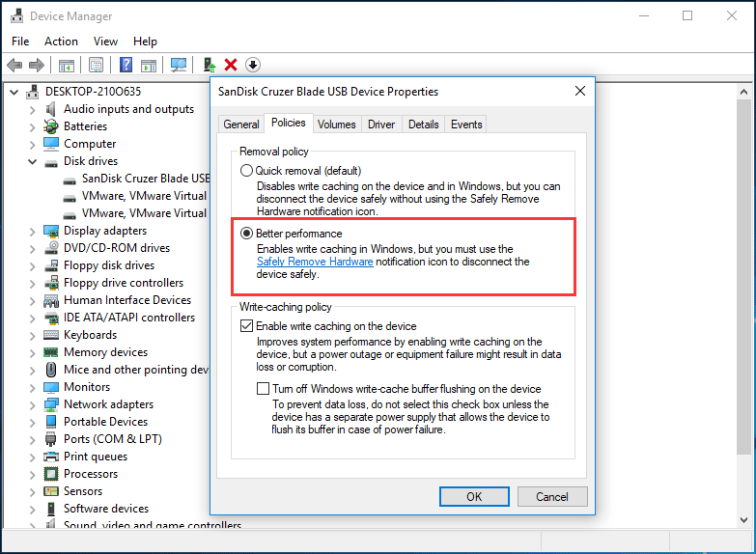Image resolution: width=756 pixels, height=554 pixels.
Task: Click the Network adapters category icon
Action: [x=51, y=404]
